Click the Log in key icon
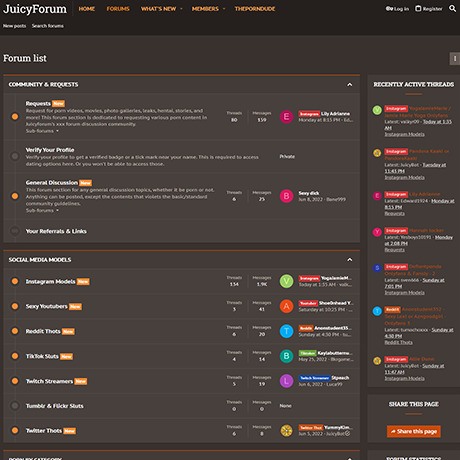This screenshot has height=460, width=460. (x=389, y=9)
